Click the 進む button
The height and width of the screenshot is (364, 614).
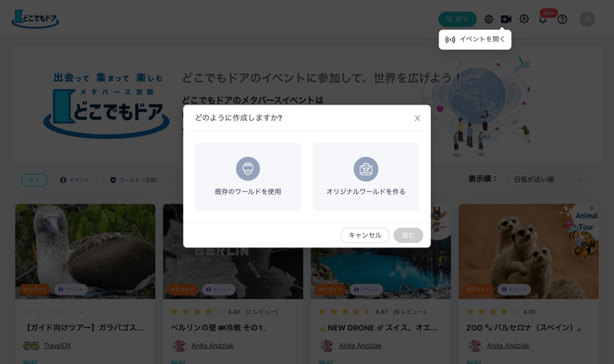(408, 235)
